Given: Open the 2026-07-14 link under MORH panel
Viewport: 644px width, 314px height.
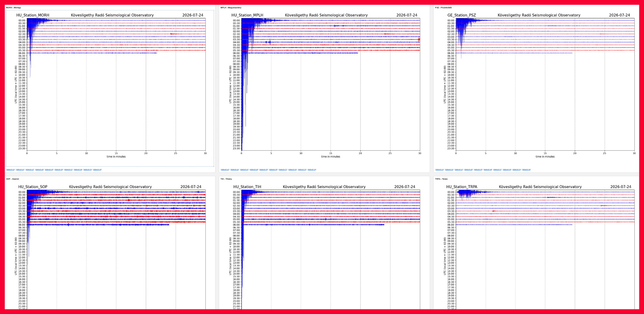Looking at the screenshot, I should point(97,170).
